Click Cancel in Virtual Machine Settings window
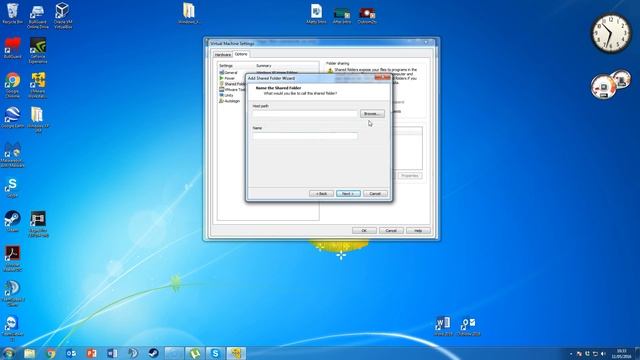640x360 pixels. tap(391, 231)
